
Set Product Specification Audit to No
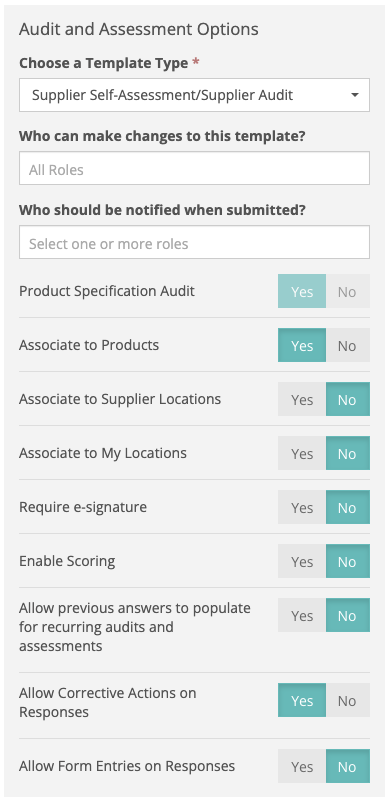tap(348, 291)
